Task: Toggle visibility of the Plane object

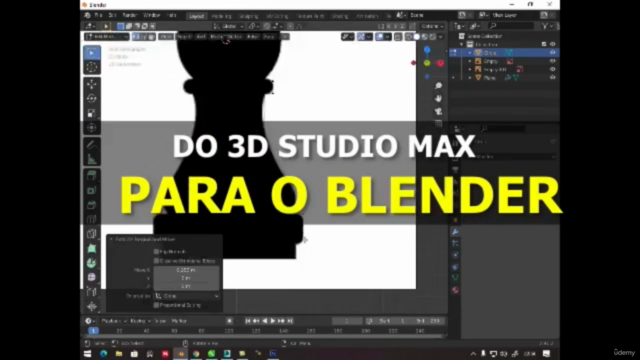Action: click(553, 78)
